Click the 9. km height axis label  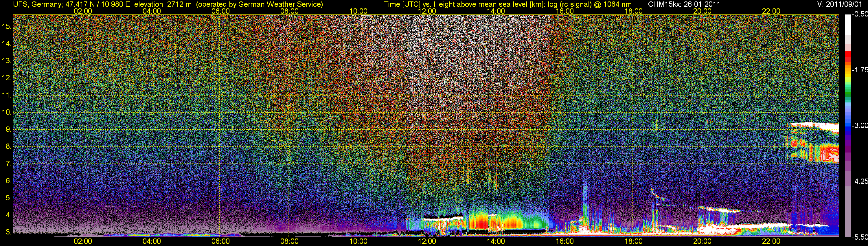pos(8,129)
